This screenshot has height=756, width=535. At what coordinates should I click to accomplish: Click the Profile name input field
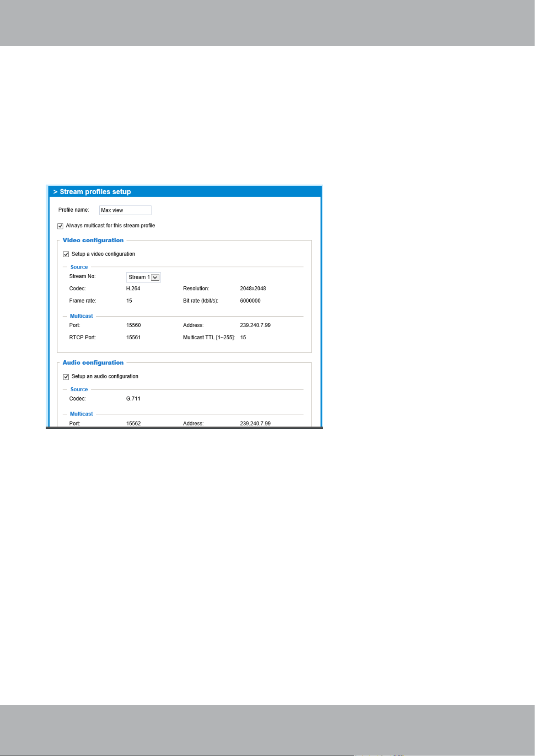[125, 210]
